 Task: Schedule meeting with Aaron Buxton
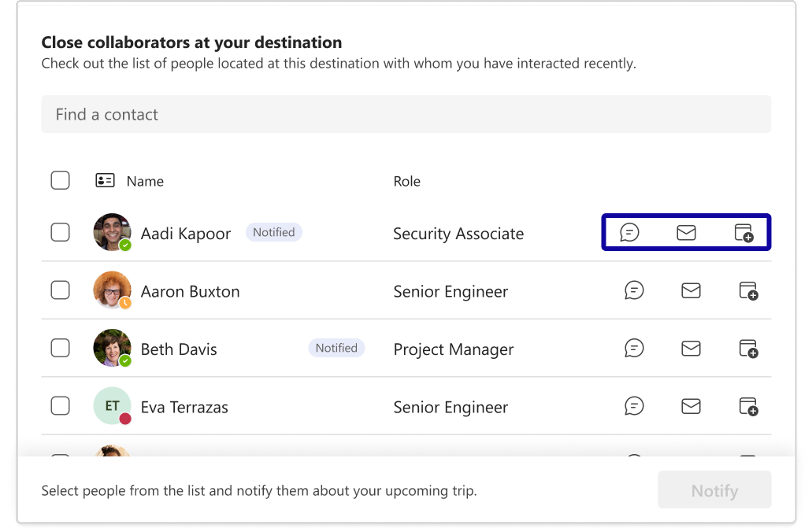tap(748, 291)
